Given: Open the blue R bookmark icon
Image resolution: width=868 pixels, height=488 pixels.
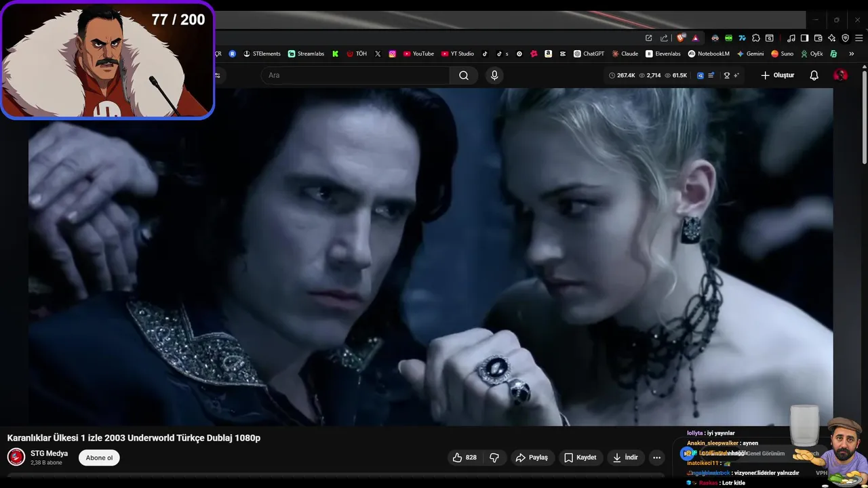Looking at the screenshot, I should [x=233, y=54].
